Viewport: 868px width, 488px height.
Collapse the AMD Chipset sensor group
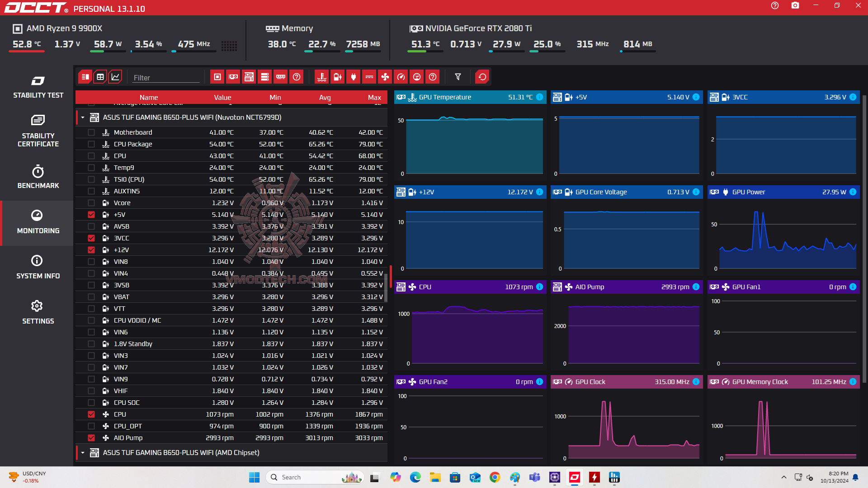coord(83,453)
